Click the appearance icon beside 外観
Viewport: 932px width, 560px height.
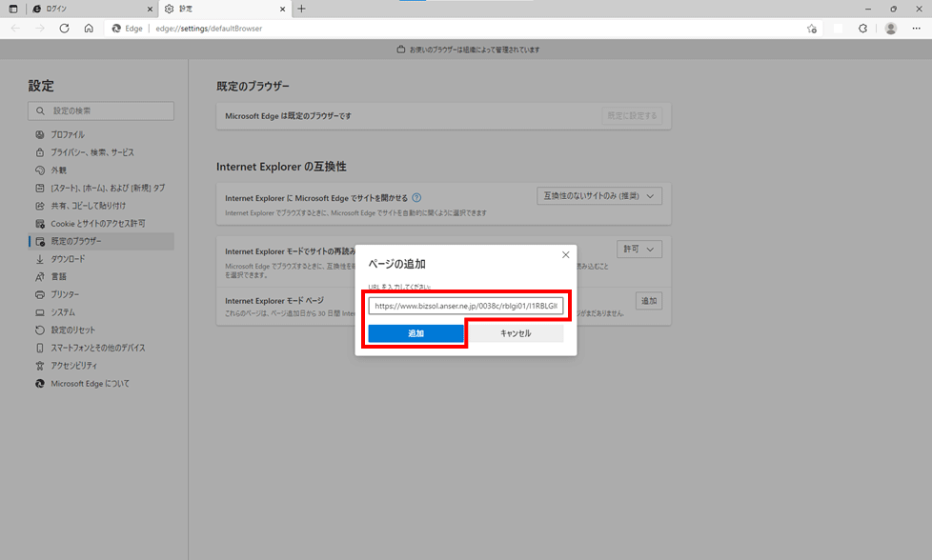pos(40,170)
